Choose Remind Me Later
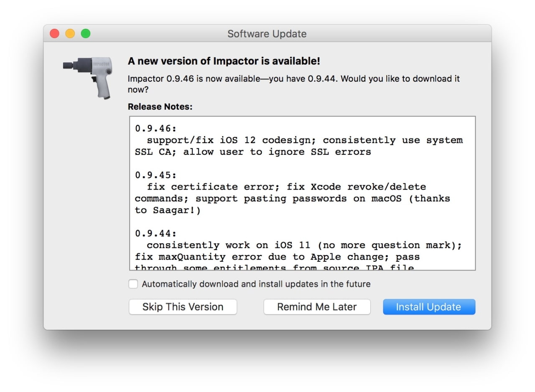 [317, 307]
